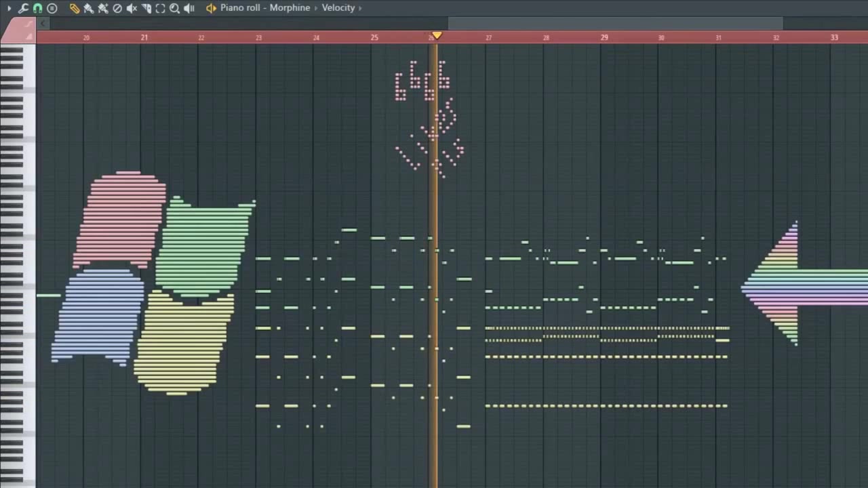Screen dimensions: 868x488
Task: Enable the detached piano roll indicator
Action: pos(211,7)
